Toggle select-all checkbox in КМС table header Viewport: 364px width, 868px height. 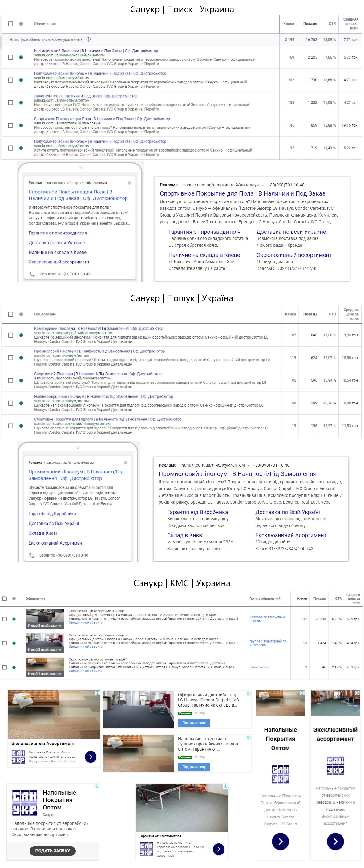pyautogui.click(x=4, y=599)
